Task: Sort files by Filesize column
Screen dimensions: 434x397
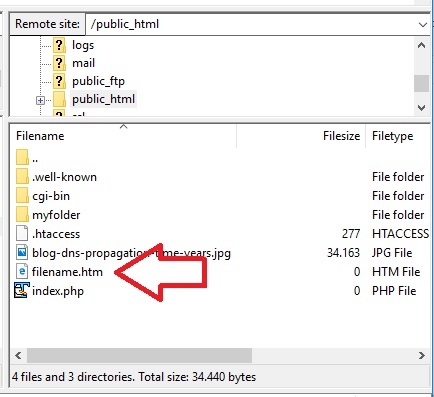Action: pyautogui.click(x=341, y=136)
